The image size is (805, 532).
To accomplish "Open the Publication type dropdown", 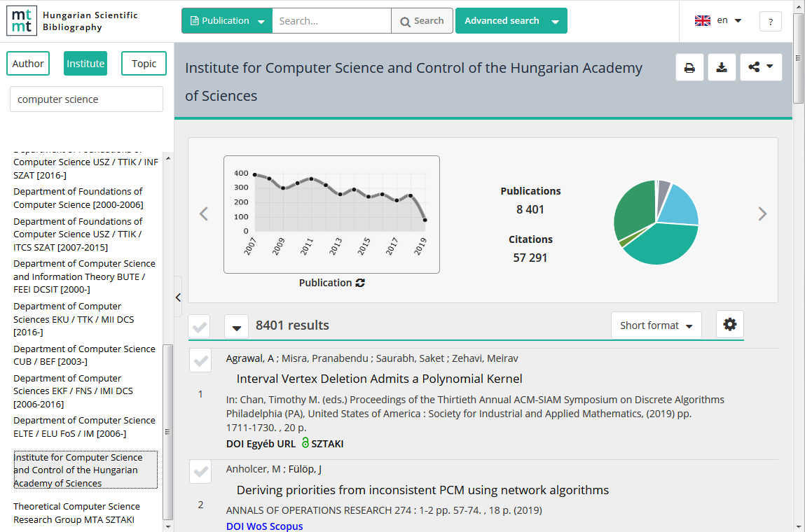I will pos(227,21).
